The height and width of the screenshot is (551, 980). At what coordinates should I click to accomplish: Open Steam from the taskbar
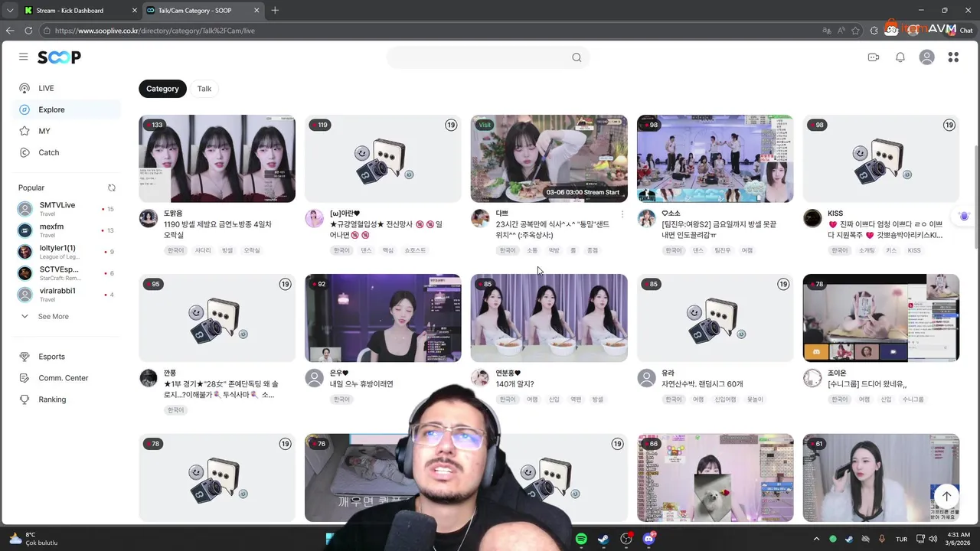coord(603,540)
